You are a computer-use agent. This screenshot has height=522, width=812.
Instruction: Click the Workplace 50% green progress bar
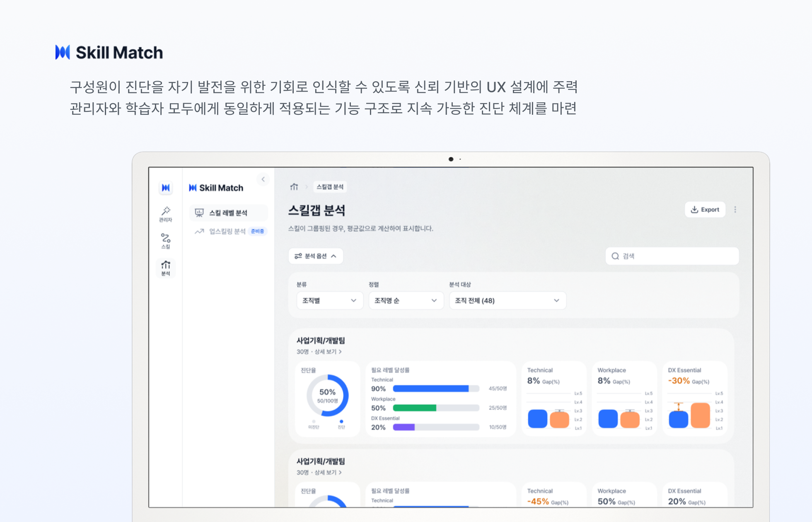point(436,408)
